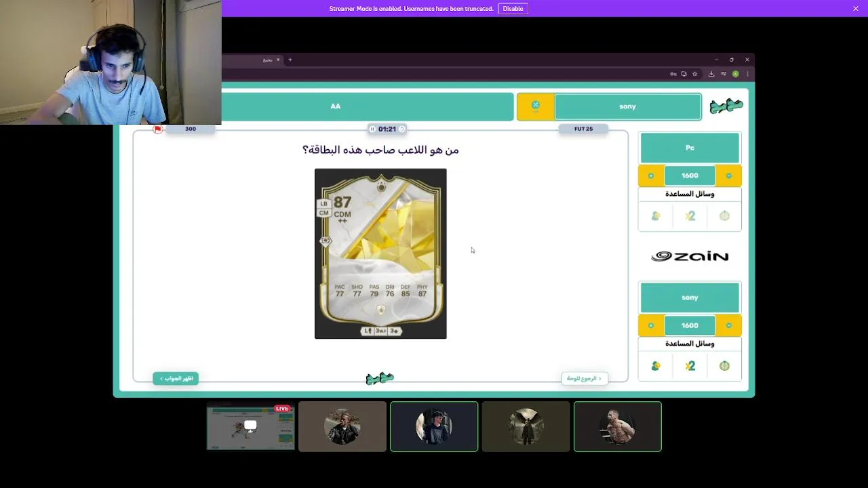Viewport: 868px width, 488px height.
Task: Click the password key icon in address bar
Action: pos(673,74)
